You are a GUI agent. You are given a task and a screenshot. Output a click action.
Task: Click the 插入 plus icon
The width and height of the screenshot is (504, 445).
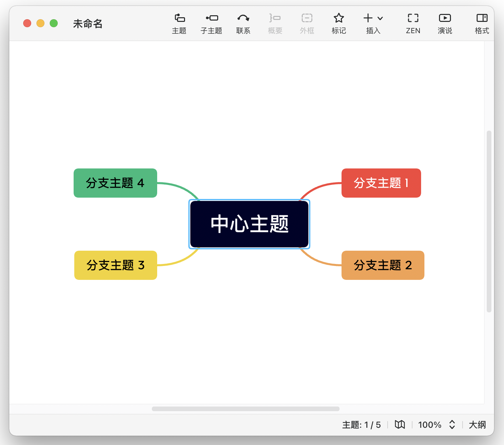click(x=368, y=18)
